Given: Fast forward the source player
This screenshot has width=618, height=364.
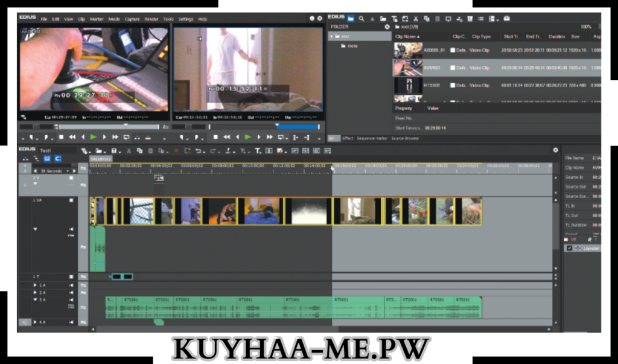Looking at the screenshot, I should pyautogui.click(x=115, y=137).
